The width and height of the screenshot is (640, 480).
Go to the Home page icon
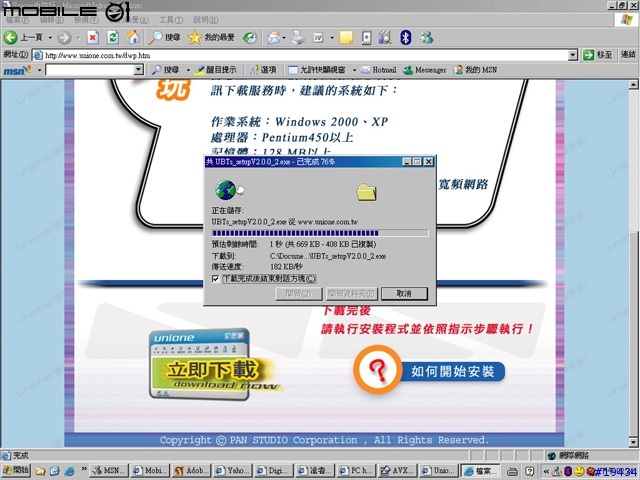click(133, 38)
